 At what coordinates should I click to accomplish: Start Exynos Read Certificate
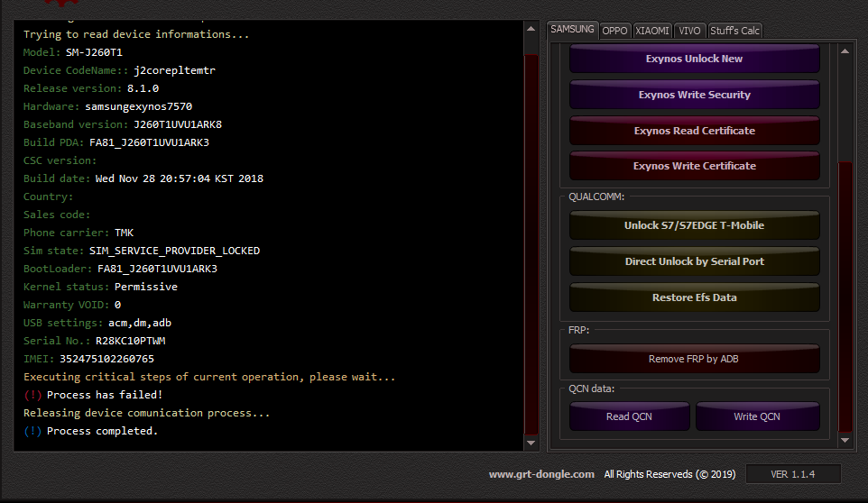point(694,131)
